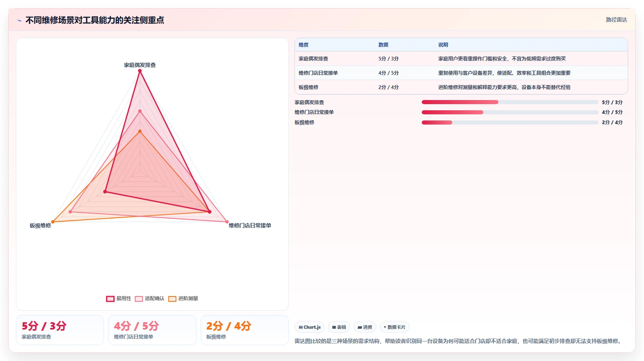
Task: Click the 数据卡片 tag
Action: tap(394, 327)
